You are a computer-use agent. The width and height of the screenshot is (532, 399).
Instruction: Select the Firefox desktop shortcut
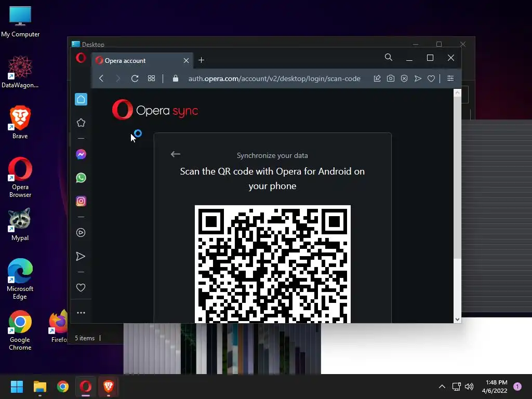(x=58, y=326)
